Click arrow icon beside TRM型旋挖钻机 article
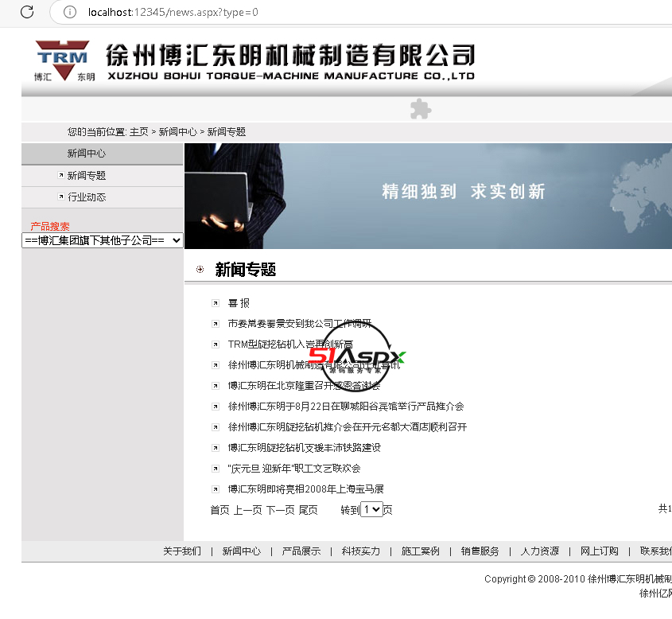 tap(216, 345)
